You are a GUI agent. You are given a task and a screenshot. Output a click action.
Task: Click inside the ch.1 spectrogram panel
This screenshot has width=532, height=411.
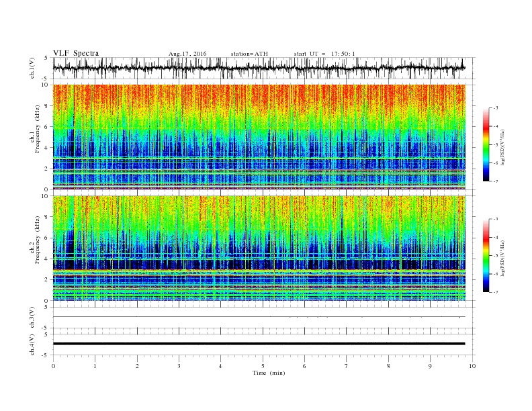pos(259,137)
